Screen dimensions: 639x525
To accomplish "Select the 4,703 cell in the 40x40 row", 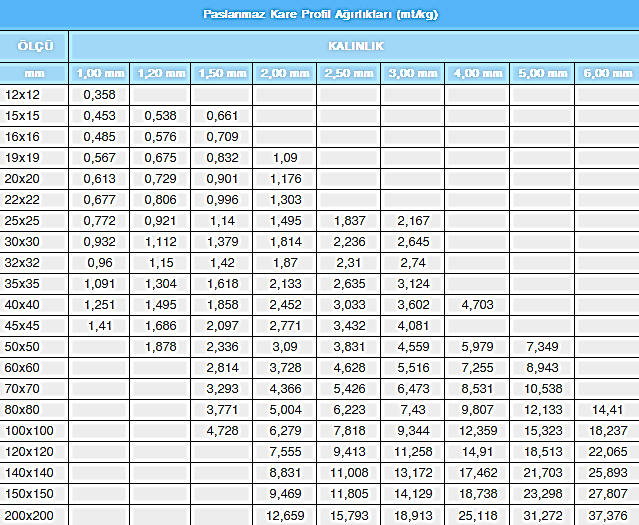I will coord(476,304).
